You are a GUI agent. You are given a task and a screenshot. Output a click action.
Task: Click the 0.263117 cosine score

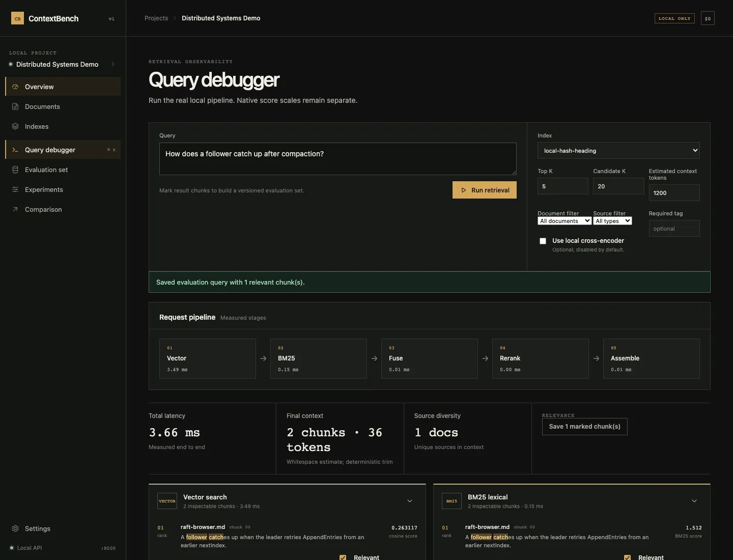click(404, 528)
